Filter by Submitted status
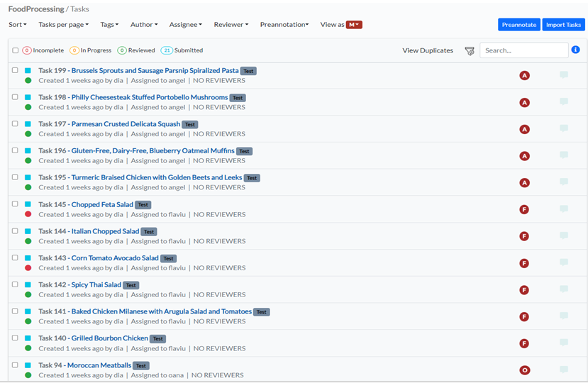 (x=182, y=50)
